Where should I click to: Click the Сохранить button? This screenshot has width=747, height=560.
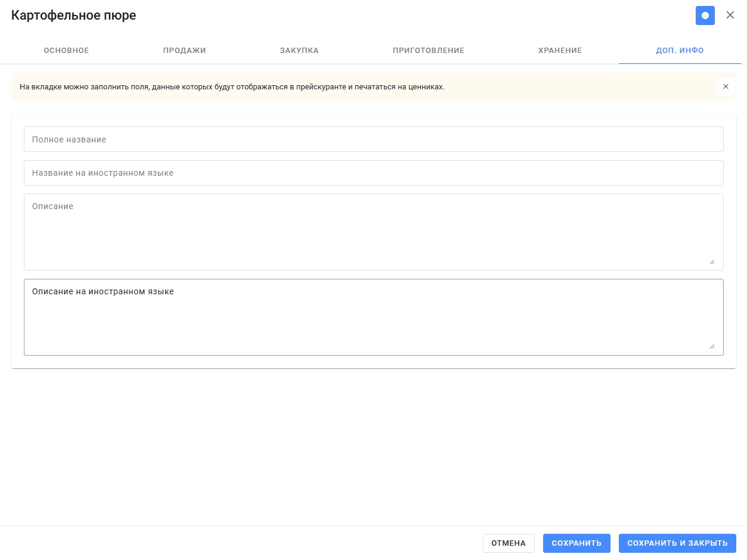(576, 543)
